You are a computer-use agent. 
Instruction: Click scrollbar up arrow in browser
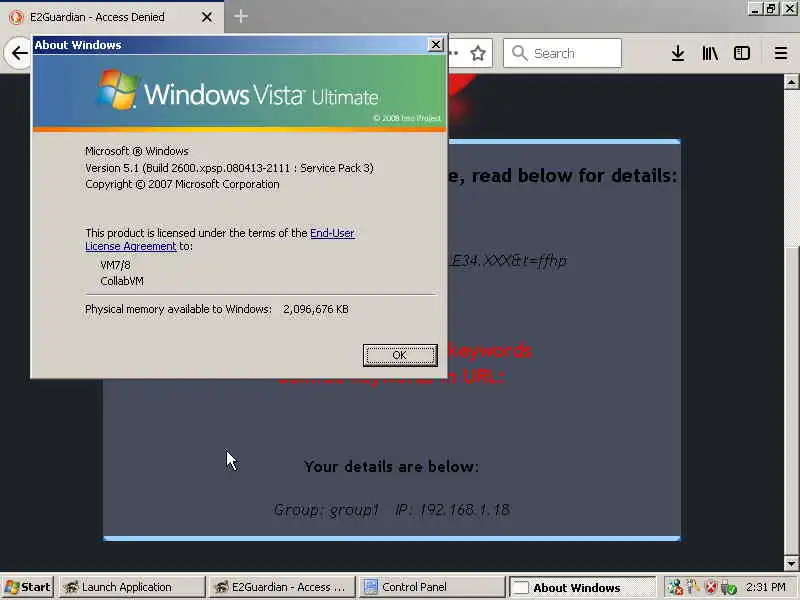(791, 82)
